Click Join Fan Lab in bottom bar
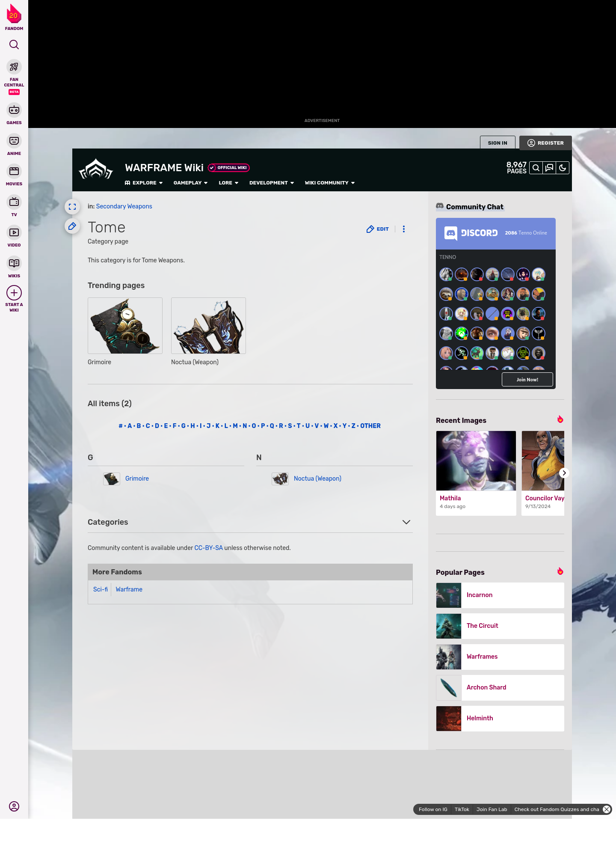The image size is (616, 856). click(492, 809)
